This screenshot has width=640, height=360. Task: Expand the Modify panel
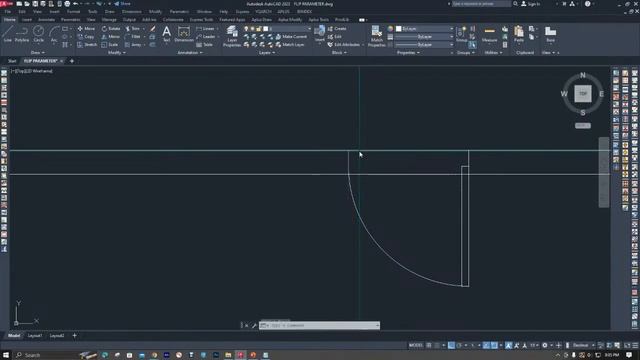coord(117,53)
